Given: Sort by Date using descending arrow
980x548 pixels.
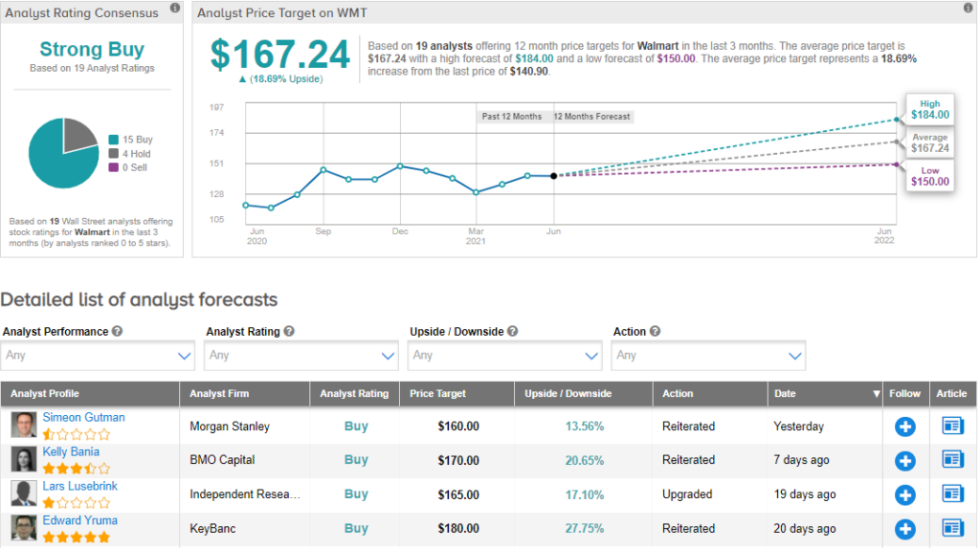Looking at the screenshot, I should [x=877, y=394].
